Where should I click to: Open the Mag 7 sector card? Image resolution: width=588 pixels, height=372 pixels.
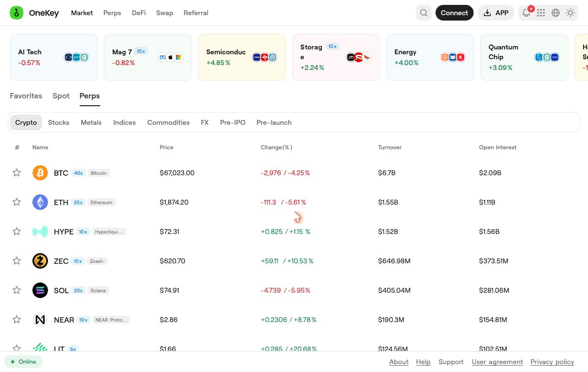(x=148, y=57)
